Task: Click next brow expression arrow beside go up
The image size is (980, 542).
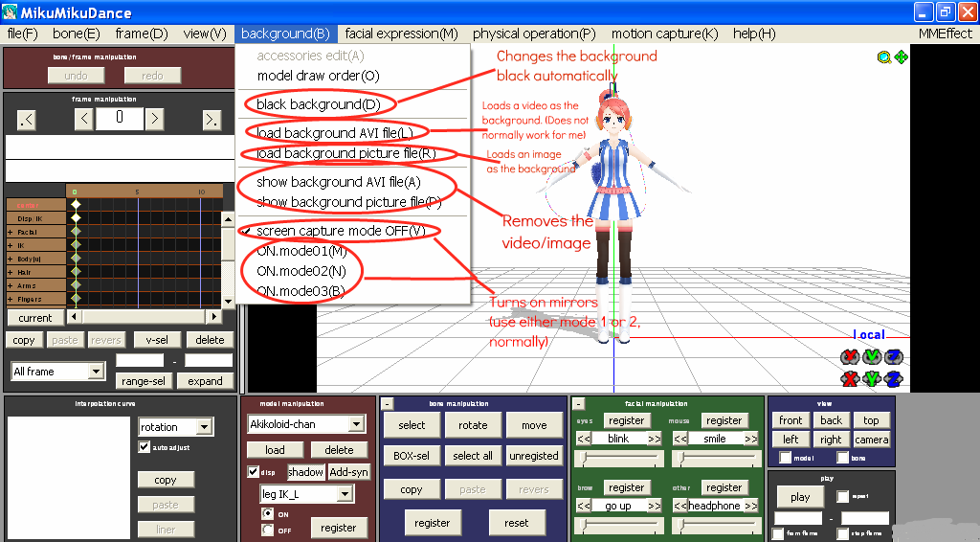Action: (x=654, y=506)
